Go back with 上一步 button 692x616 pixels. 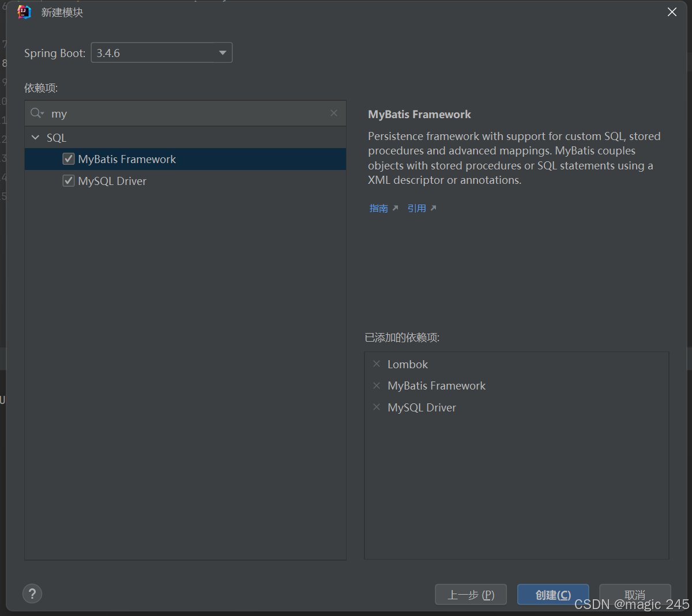point(471,595)
